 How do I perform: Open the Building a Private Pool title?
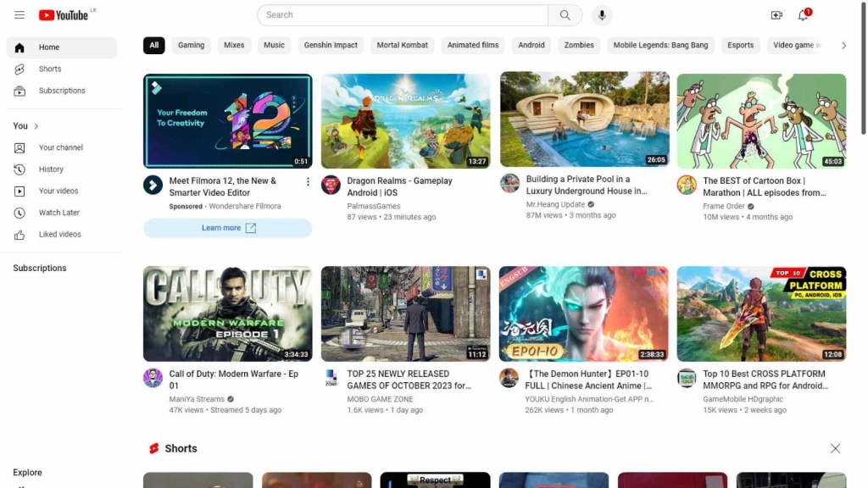click(587, 185)
